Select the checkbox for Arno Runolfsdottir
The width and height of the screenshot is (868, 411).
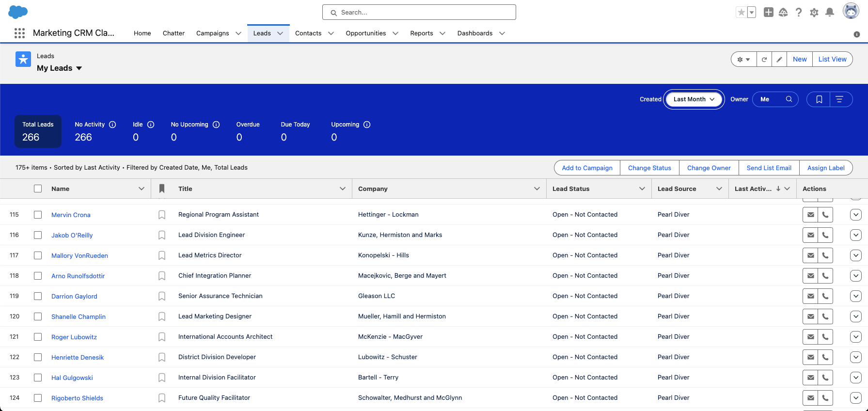[38, 276]
